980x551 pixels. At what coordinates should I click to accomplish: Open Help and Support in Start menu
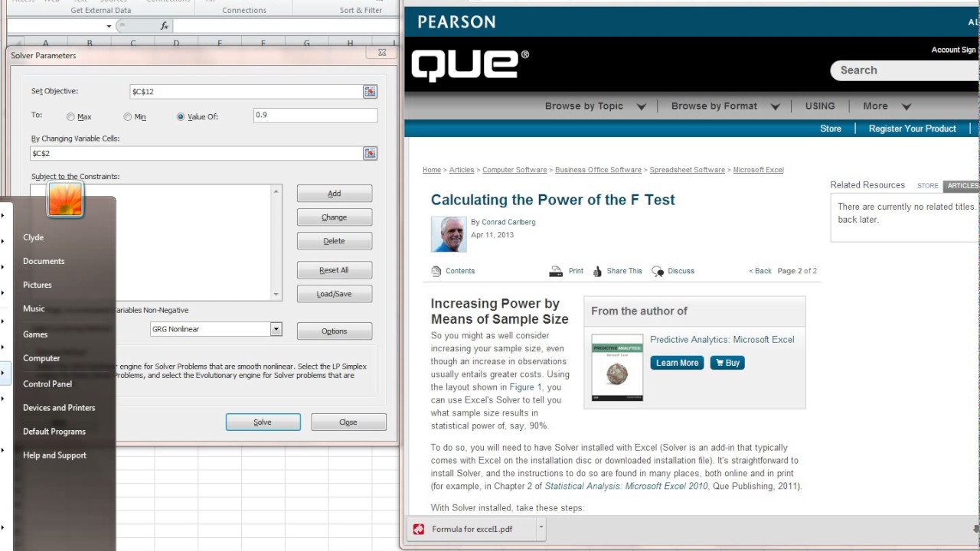click(x=54, y=455)
